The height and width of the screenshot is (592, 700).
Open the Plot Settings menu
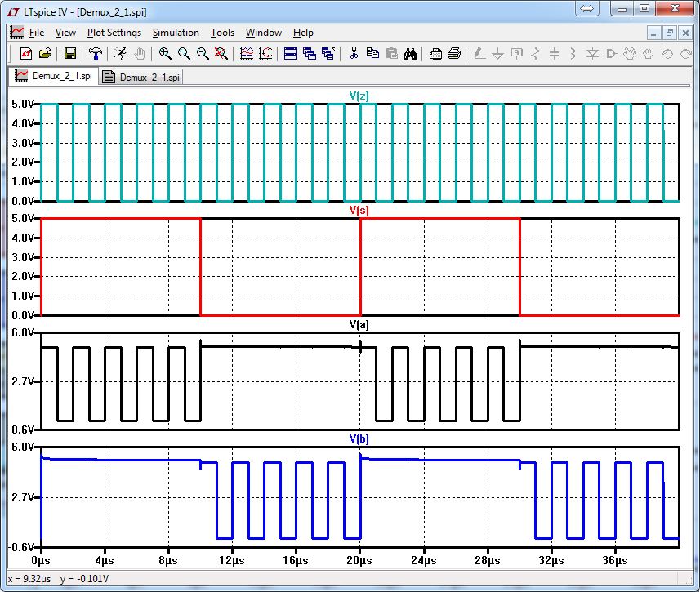(114, 33)
